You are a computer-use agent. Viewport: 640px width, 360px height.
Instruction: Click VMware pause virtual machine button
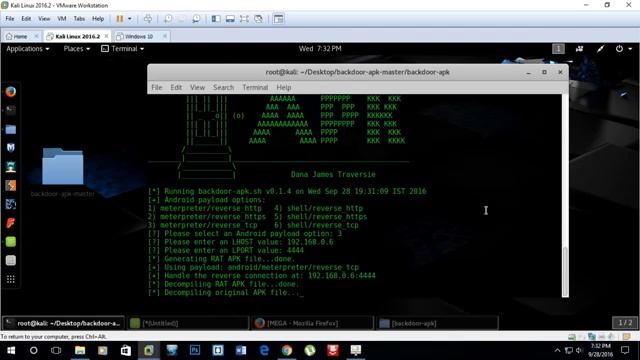120,19
